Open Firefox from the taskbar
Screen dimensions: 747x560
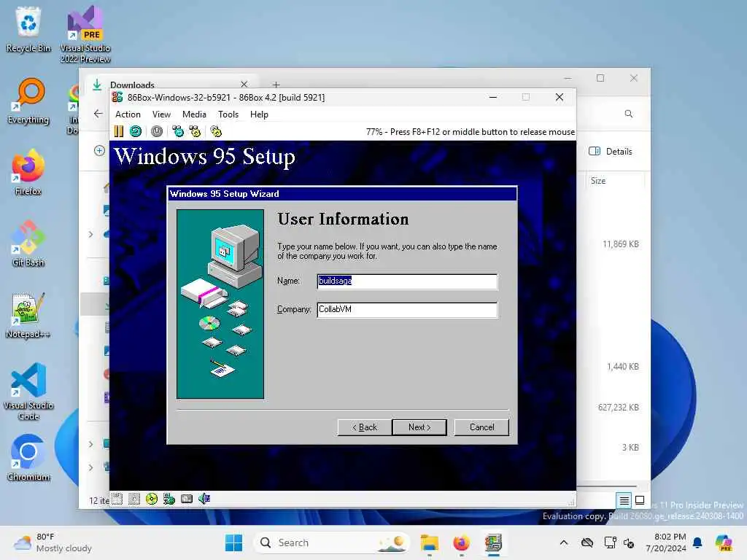tap(461, 542)
